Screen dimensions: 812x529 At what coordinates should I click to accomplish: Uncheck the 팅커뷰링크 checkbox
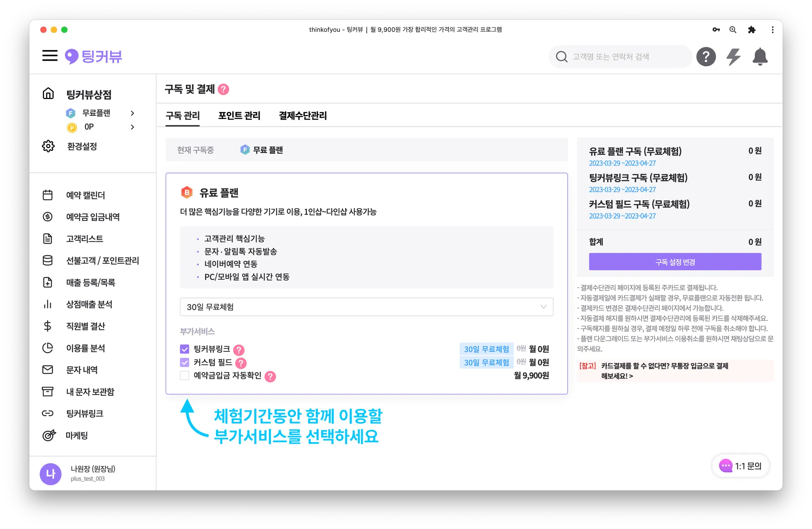(x=185, y=349)
